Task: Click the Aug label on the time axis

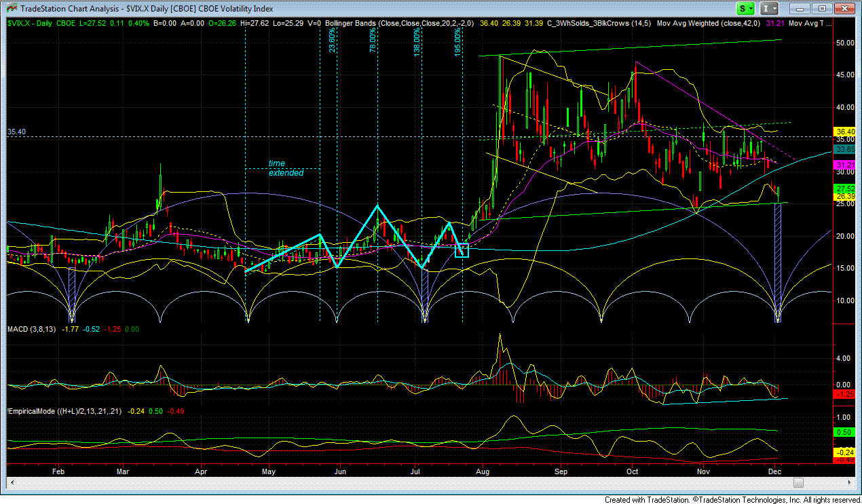Action: tap(483, 471)
